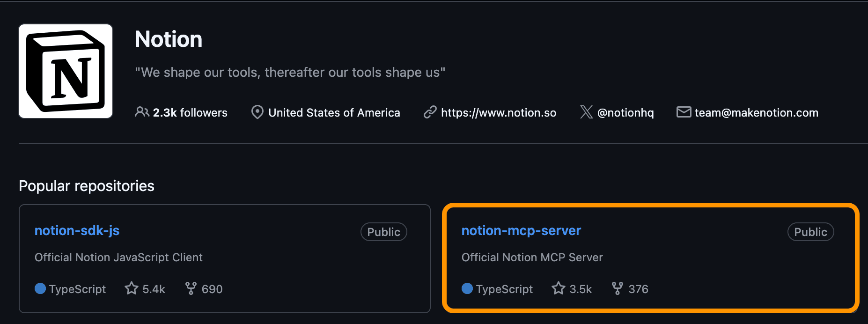Open the notion-sdk-js repository

coord(77,231)
